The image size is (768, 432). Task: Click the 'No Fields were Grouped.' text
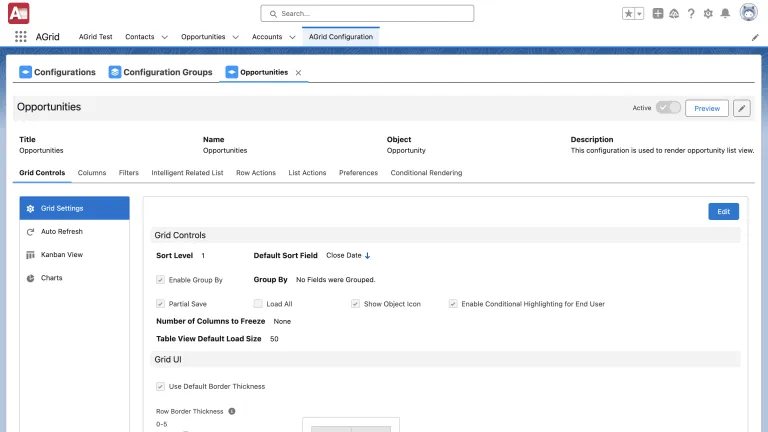click(x=336, y=280)
